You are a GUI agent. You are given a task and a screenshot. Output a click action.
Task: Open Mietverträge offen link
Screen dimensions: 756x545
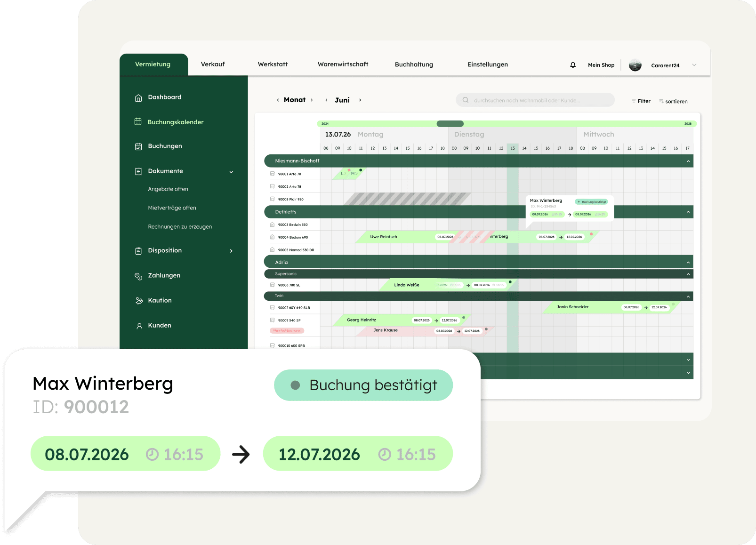click(x=172, y=208)
